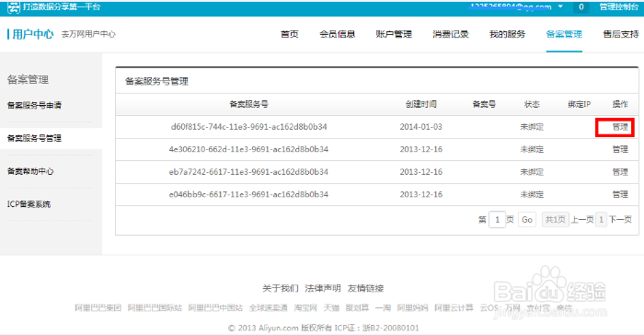This screenshot has width=644, height=335.
Task: Open the notification count badge showing 0
Action: point(581,7)
